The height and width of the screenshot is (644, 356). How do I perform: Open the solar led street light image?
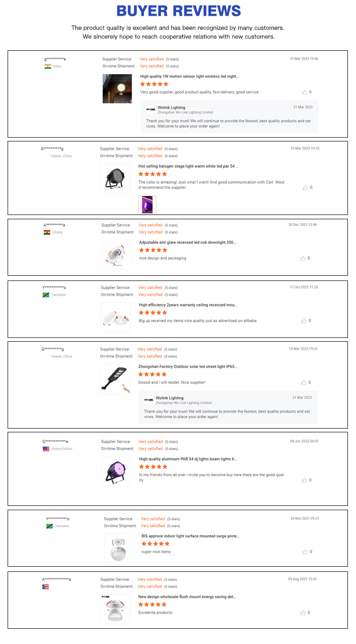(x=115, y=379)
